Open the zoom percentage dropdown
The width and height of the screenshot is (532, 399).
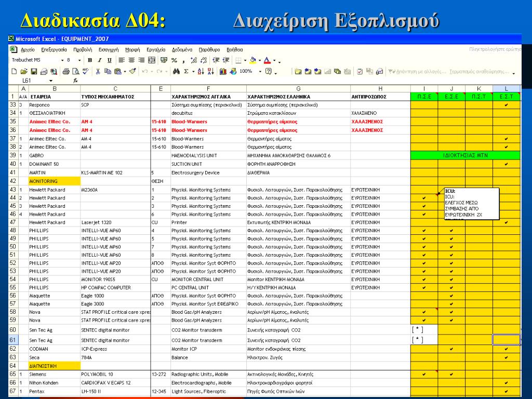point(260,71)
